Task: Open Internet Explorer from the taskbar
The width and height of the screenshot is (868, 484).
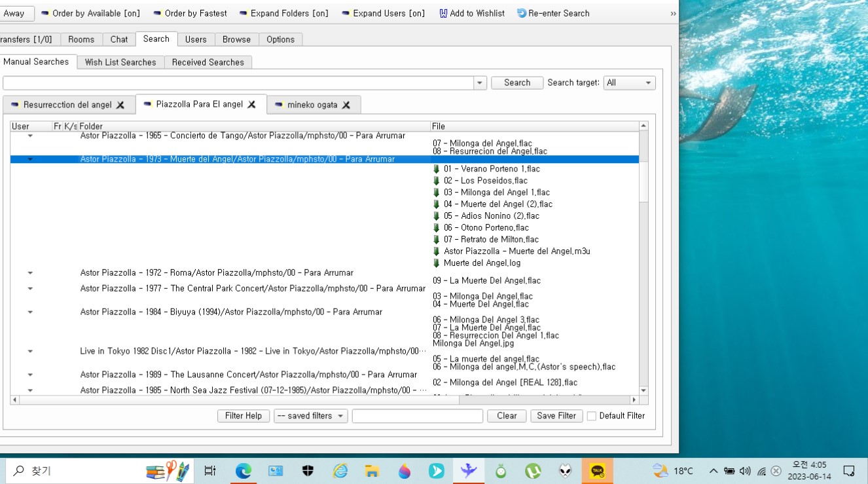Action: (340, 471)
